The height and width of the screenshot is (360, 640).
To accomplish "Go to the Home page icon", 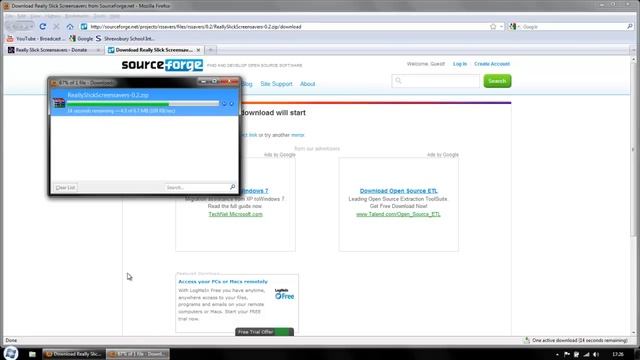I will tap(70, 27).
